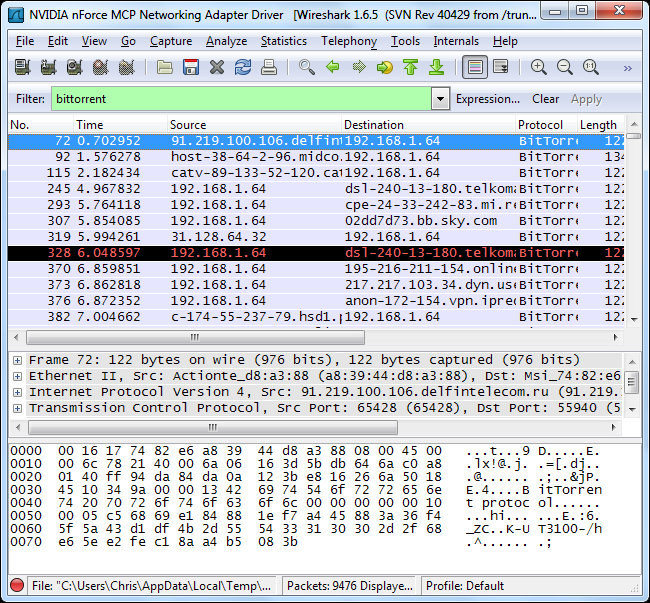Find a packet magnifier icon

307,67
